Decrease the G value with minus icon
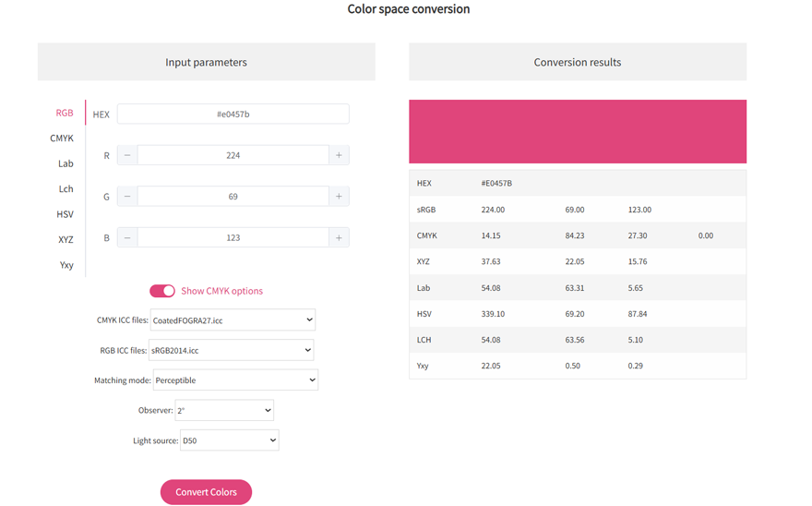This screenshot has width=812, height=506. pos(127,197)
